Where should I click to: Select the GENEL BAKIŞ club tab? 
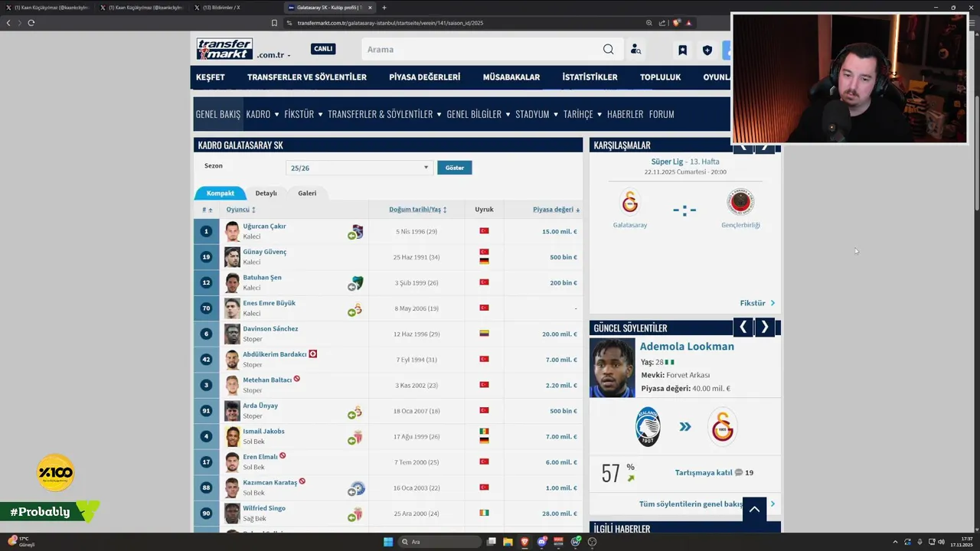pos(218,114)
